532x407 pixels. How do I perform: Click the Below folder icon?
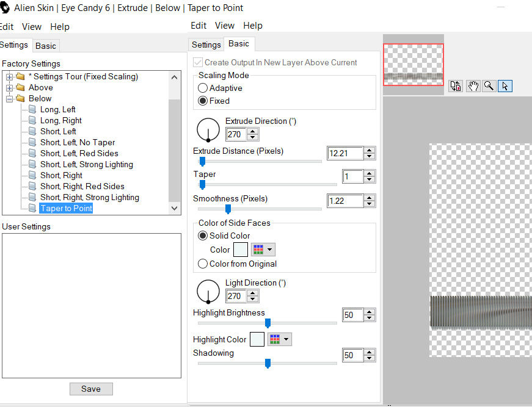21,98
